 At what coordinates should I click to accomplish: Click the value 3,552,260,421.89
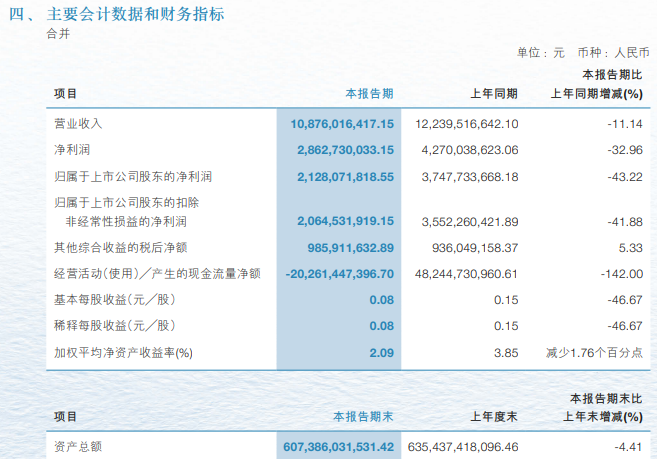tap(470, 221)
